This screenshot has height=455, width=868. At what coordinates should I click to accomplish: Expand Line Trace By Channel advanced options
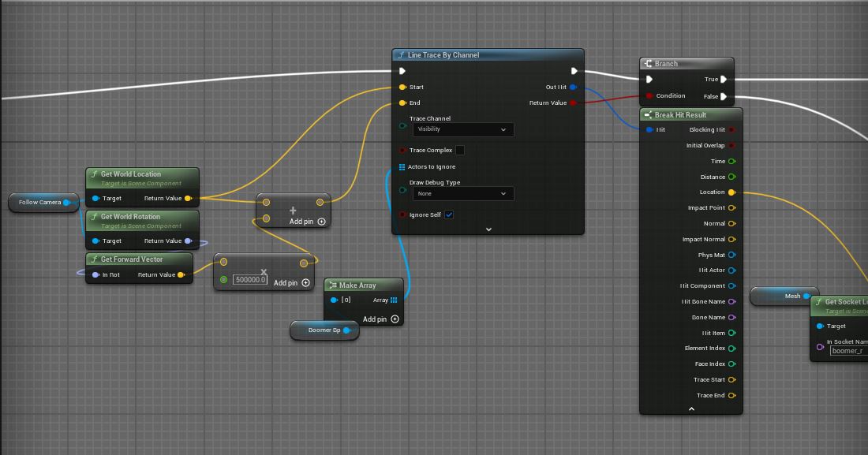pyautogui.click(x=488, y=229)
